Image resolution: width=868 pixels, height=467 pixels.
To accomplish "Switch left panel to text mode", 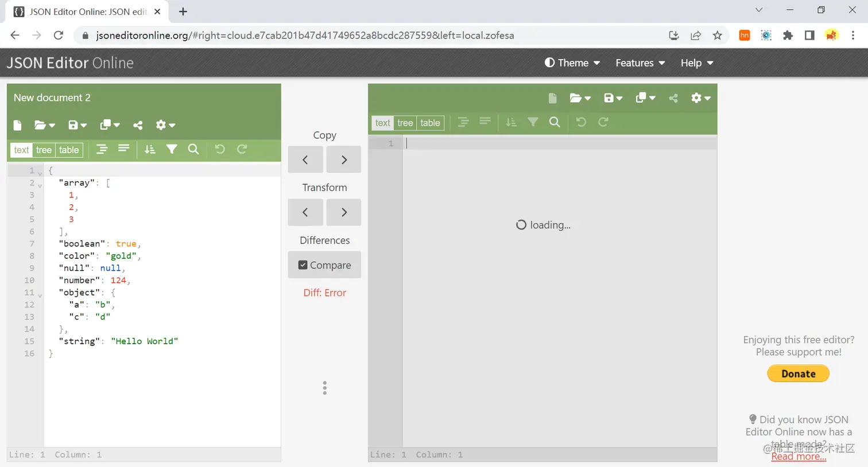I will 21,150.
